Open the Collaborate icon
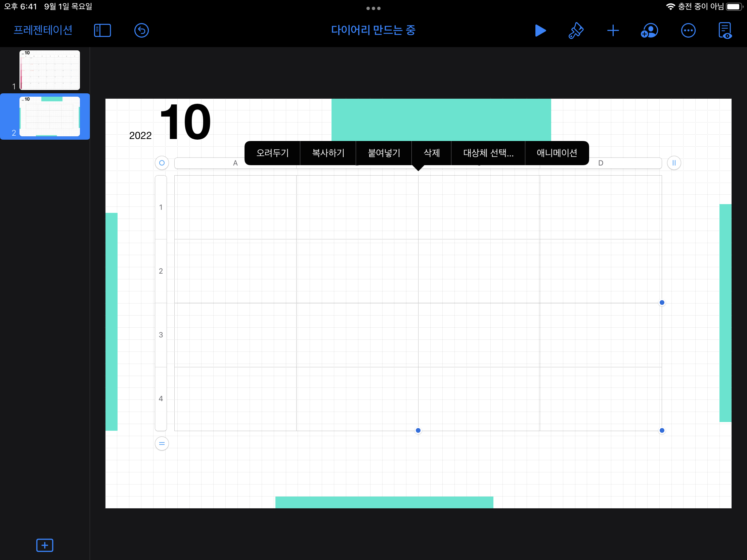The image size is (747, 560). click(x=649, y=30)
